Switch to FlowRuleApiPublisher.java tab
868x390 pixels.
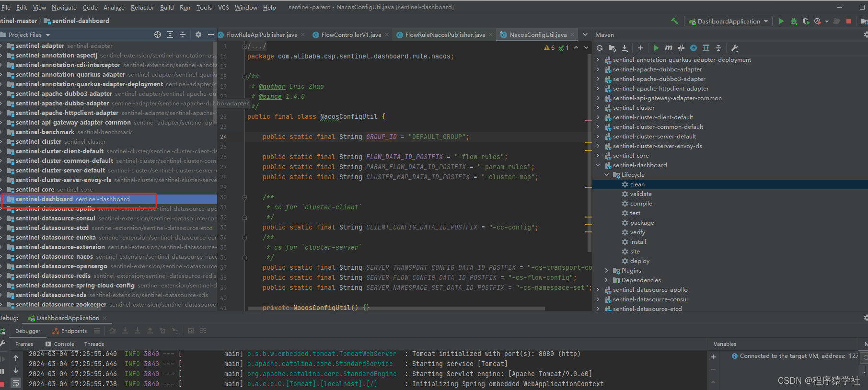coord(261,35)
